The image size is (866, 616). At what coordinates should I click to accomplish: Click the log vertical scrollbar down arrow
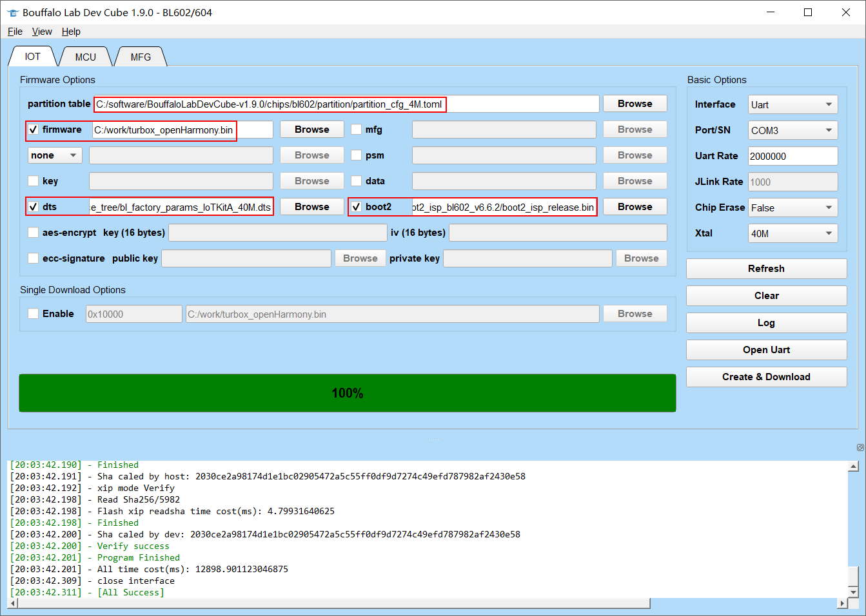[x=853, y=592]
